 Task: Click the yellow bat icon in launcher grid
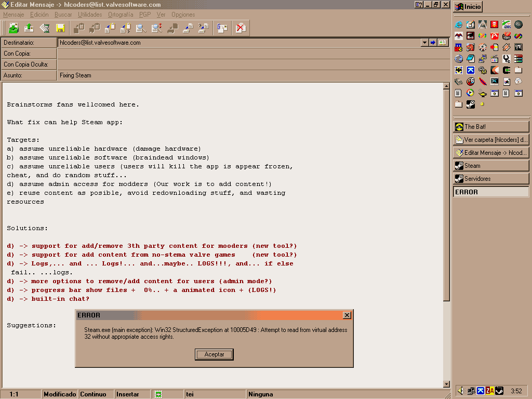coord(459,70)
